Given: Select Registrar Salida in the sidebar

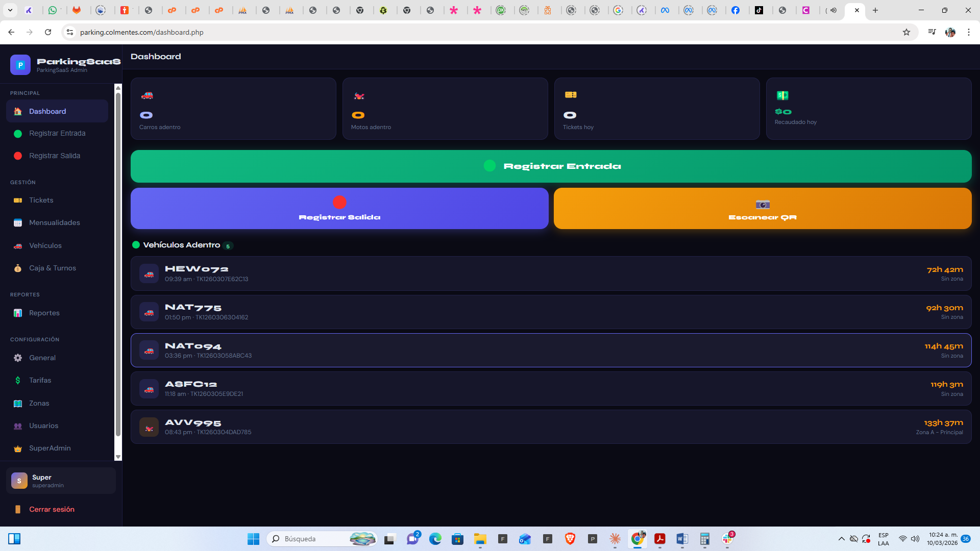Looking at the screenshot, I should point(54,156).
